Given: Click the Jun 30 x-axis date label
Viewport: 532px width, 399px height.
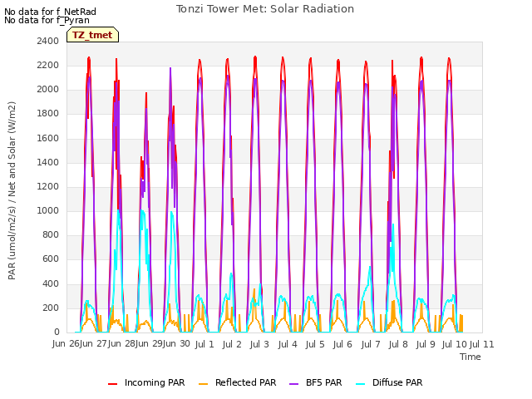Looking at the screenshot, I should (x=176, y=344).
